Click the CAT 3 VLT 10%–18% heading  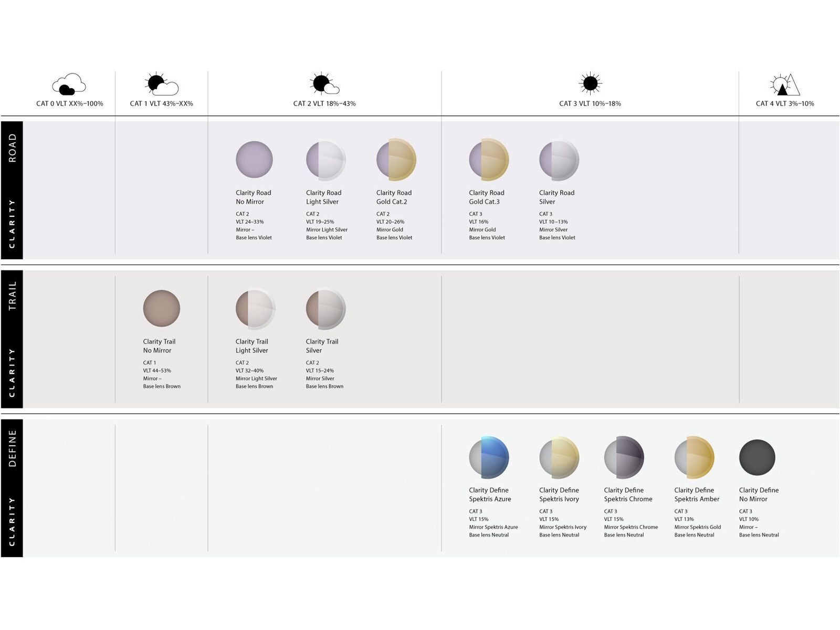589,104
